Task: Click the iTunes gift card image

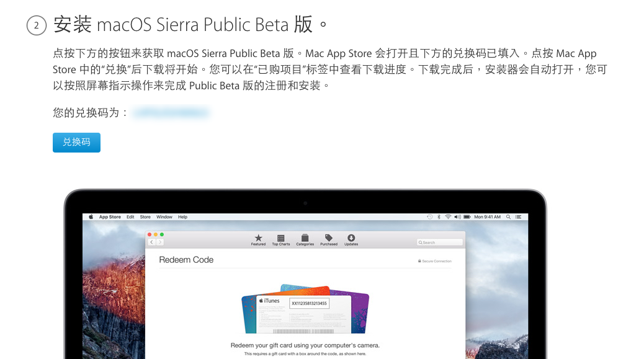Action: click(x=305, y=309)
